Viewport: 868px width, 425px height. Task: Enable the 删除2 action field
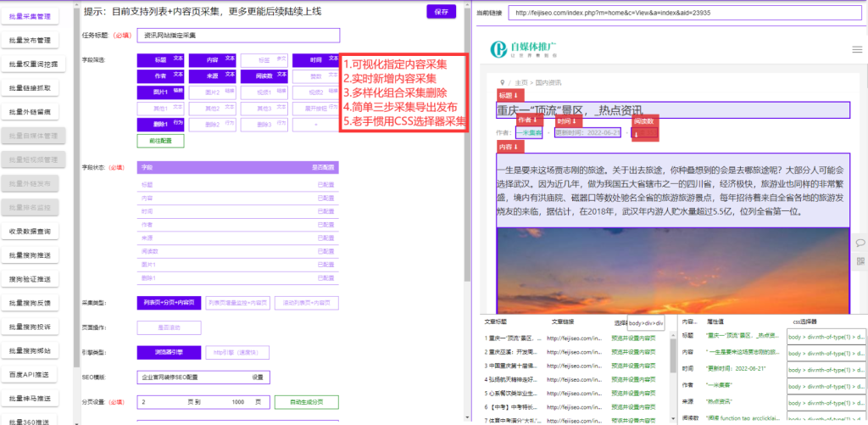tap(213, 125)
